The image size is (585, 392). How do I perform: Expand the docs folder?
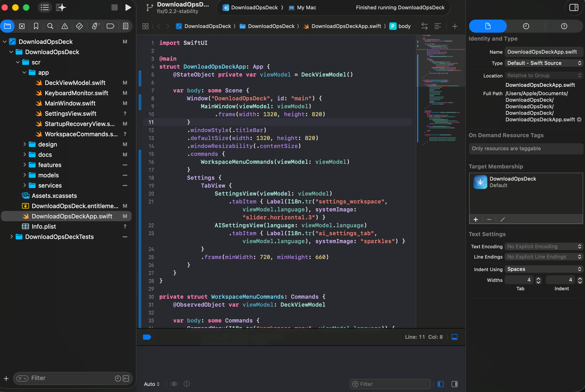pos(24,154)
